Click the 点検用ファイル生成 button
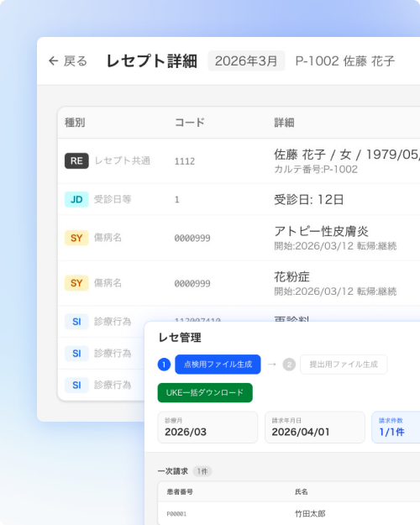This screenshot has width=420, height=525. (218, 365)
